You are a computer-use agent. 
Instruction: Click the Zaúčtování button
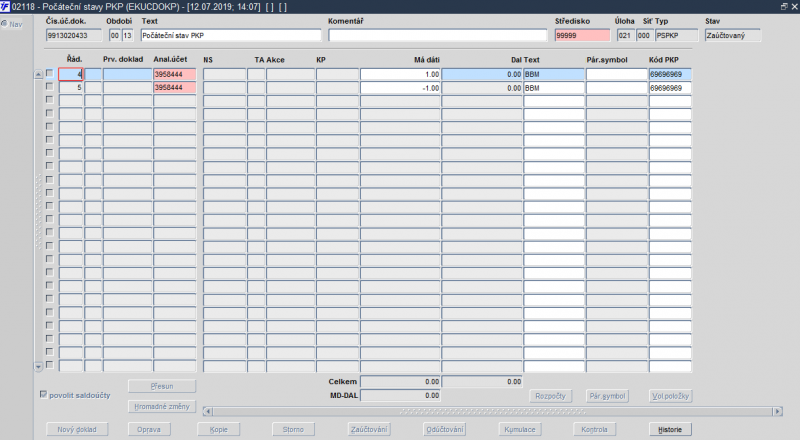click(x=369, y=429)
